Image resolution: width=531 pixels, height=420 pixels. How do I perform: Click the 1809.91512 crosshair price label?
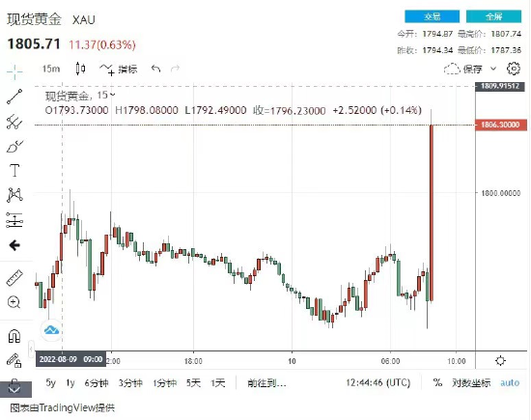coord(500,86)
